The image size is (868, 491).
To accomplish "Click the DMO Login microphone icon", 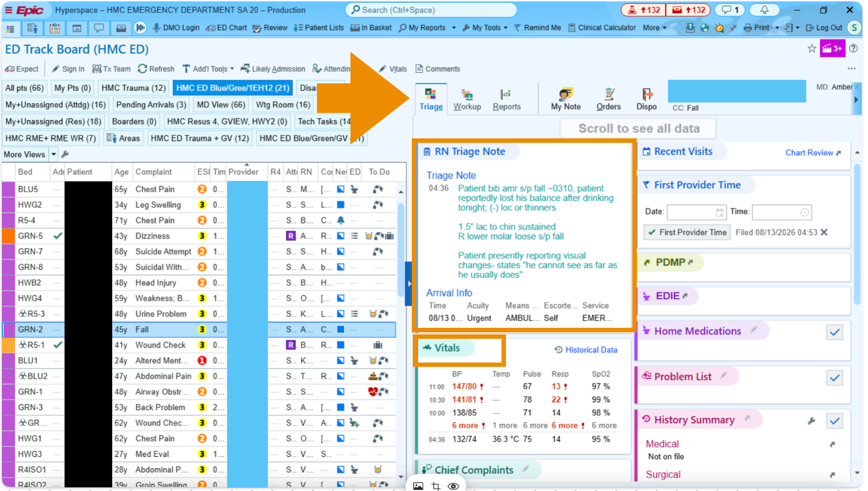I will coord(156,28).
